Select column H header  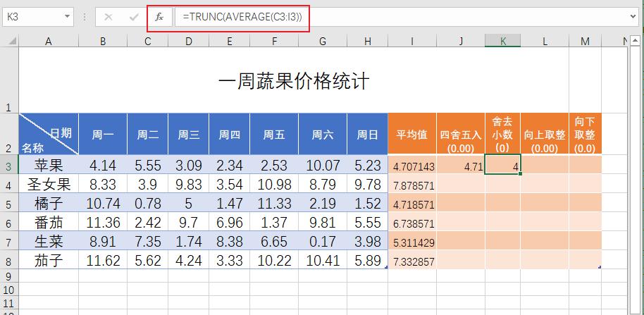[367, 41]
